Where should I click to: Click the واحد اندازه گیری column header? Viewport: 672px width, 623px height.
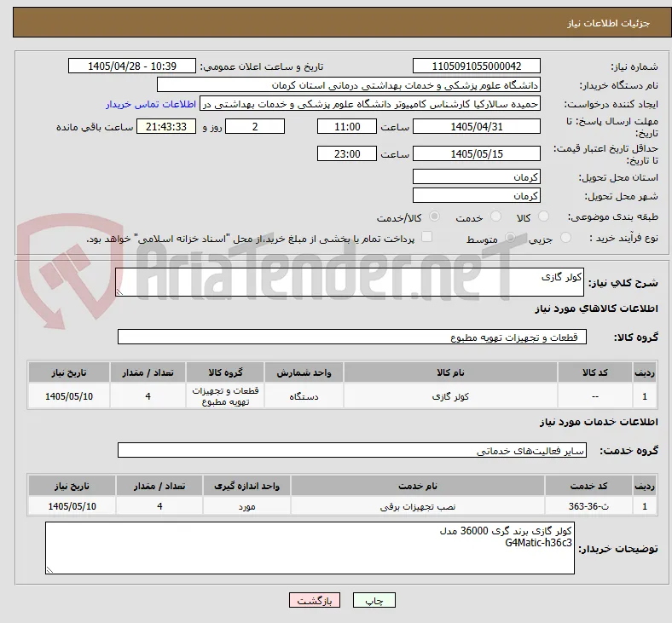point(246,486)
